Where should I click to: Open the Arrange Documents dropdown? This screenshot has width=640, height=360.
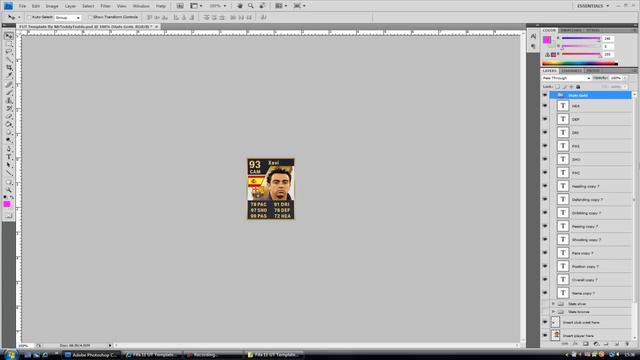pyautogui.click(x=281, y=6)
